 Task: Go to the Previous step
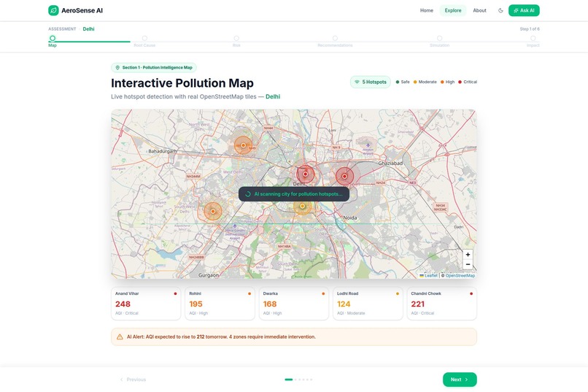click(x=133, y=380)
